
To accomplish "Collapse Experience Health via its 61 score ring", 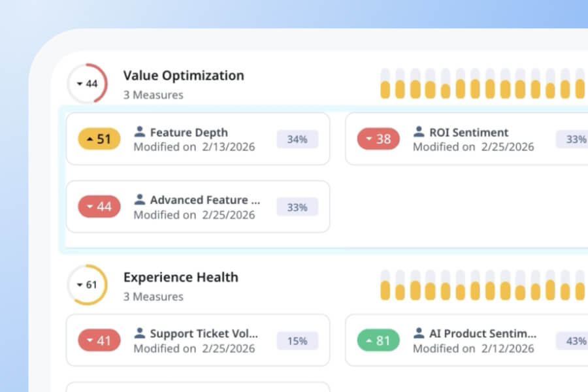I will tap(88, 285).
